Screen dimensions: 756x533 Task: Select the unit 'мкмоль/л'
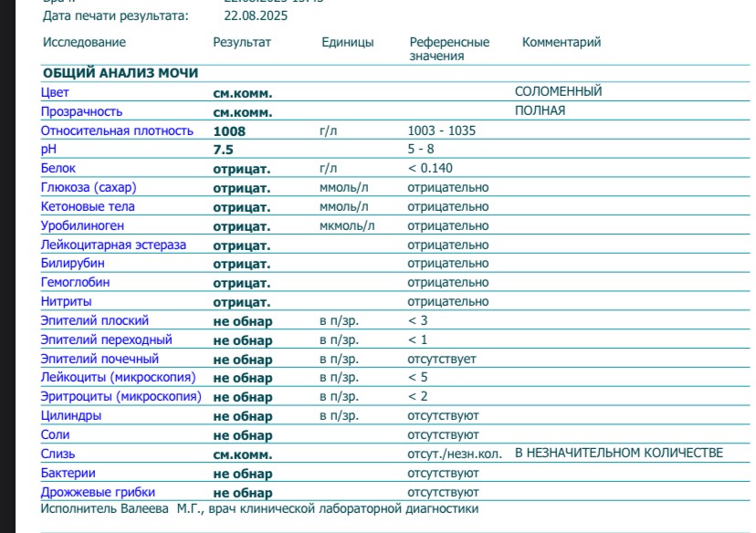(x=347, y=226)
